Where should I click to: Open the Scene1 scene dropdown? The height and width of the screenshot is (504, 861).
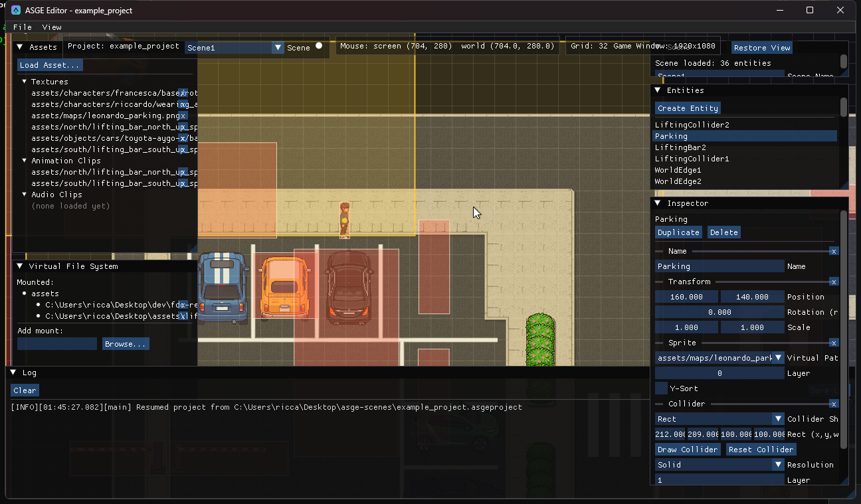coord(235,48)
